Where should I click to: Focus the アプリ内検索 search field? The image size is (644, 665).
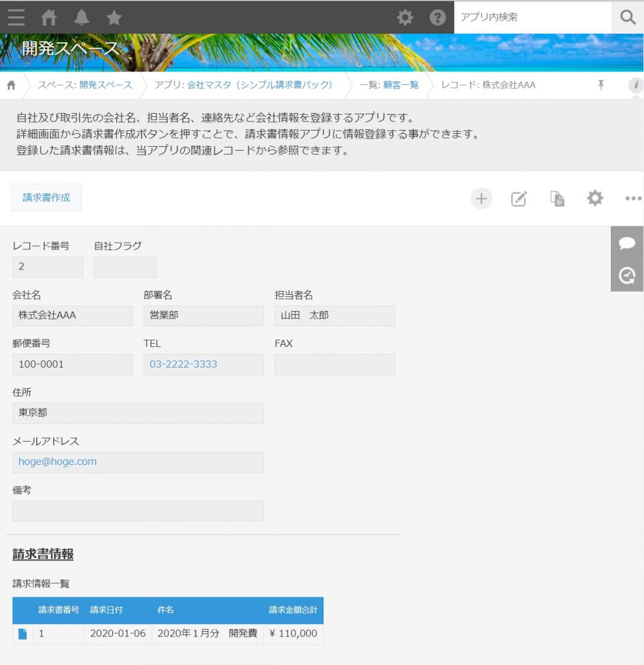click(x=533, y=18)
